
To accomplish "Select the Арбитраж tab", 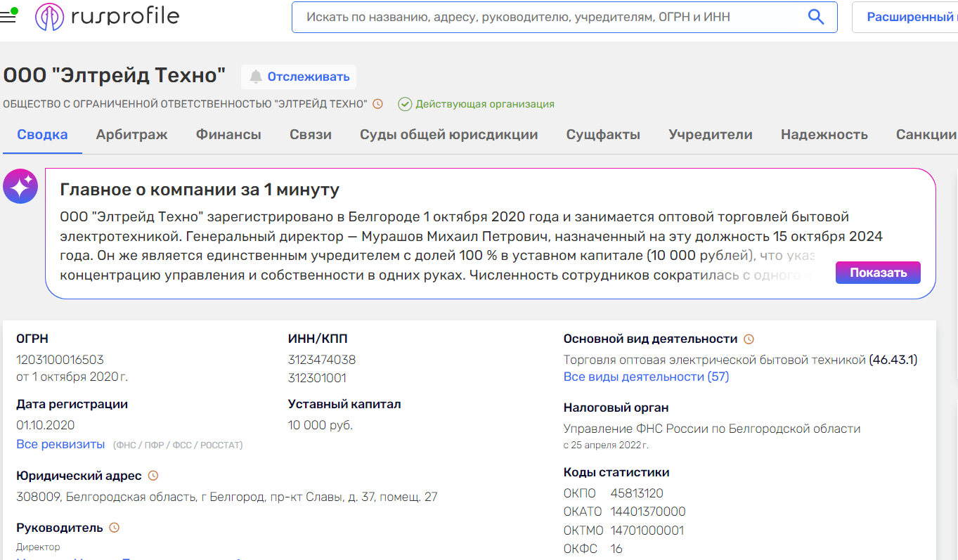I will pyautogui.click(x=131, y=134).
